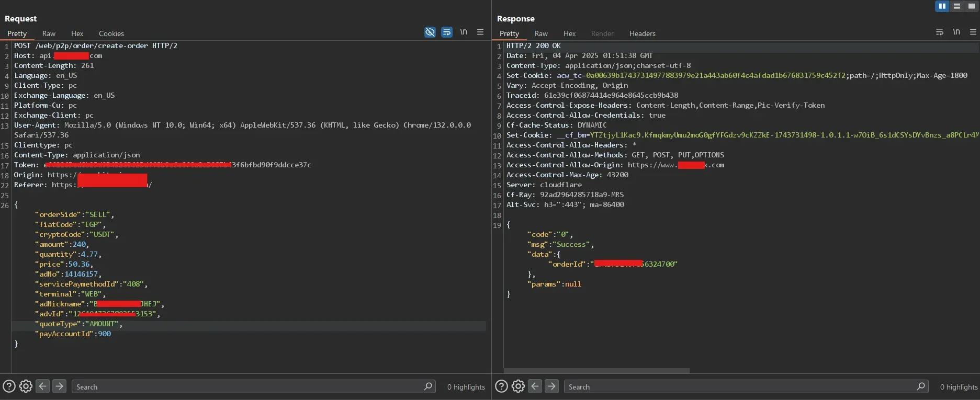
Task: Click the "quoteType":"AMOUNT" line
Action: click(x=78, y=324)
